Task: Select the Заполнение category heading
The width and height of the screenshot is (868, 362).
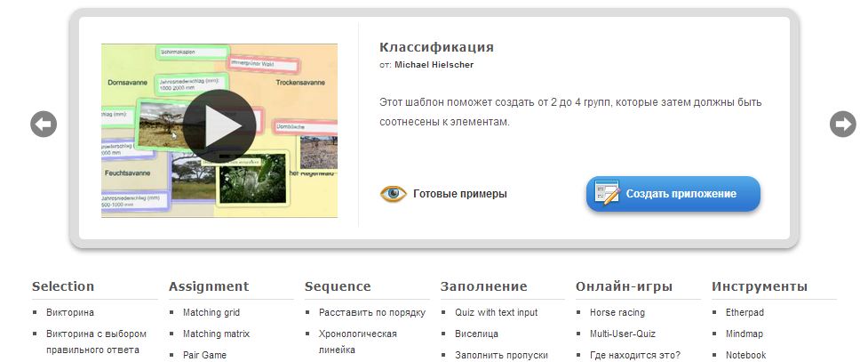Action: pos(484,286)
